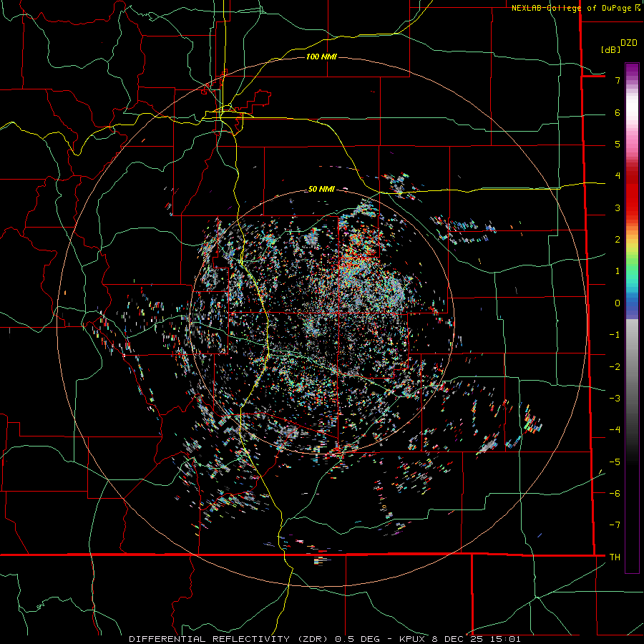Click the 50 NMI range ring label
The image size is (644, 644).
click(321, 189)
